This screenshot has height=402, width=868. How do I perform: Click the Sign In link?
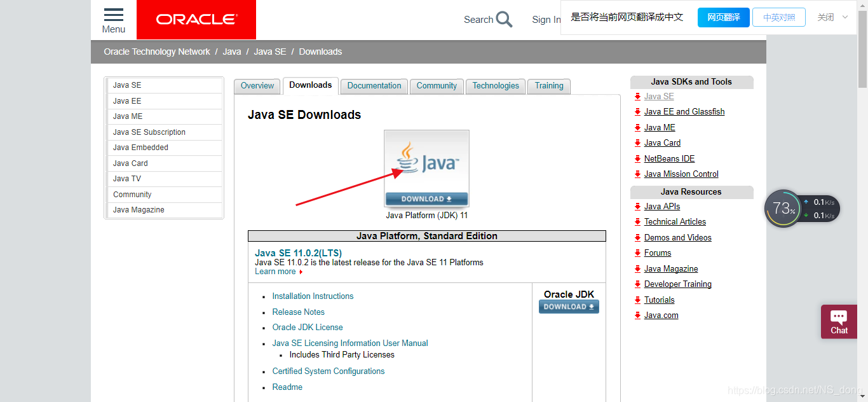[546, 20]
